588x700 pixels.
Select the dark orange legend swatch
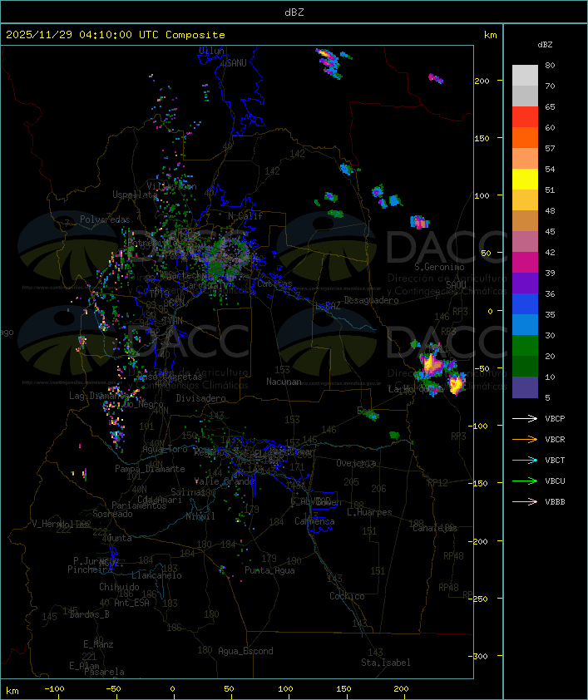click(525, 138)
